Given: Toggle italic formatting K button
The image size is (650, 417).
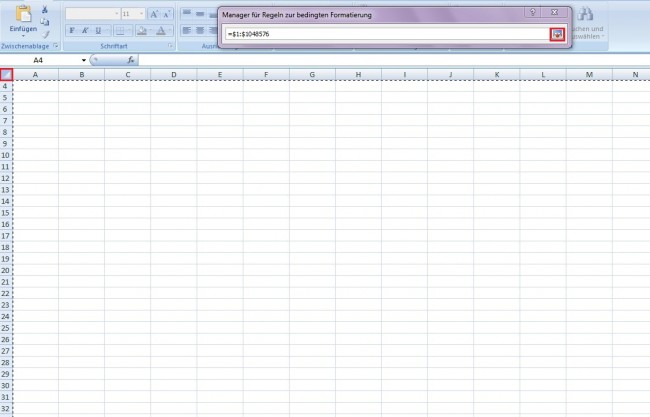Looking at the screenshot, I should coord(85,30).
